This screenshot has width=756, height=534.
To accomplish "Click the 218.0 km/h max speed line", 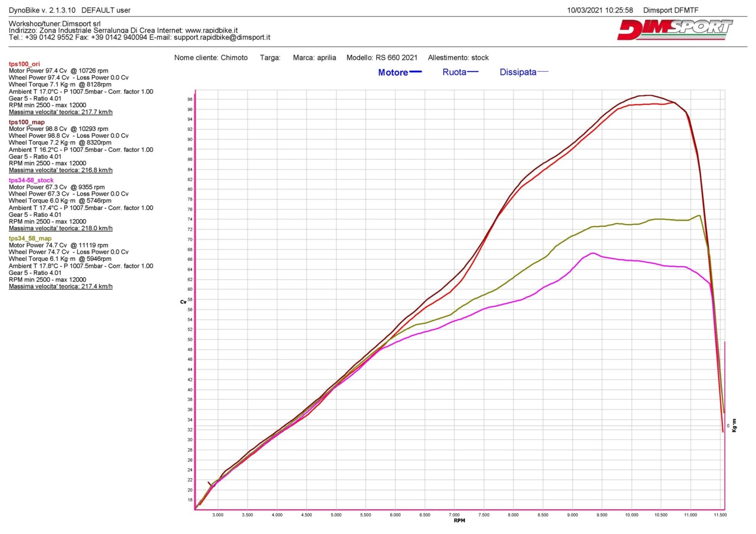I will coord(60,228).
